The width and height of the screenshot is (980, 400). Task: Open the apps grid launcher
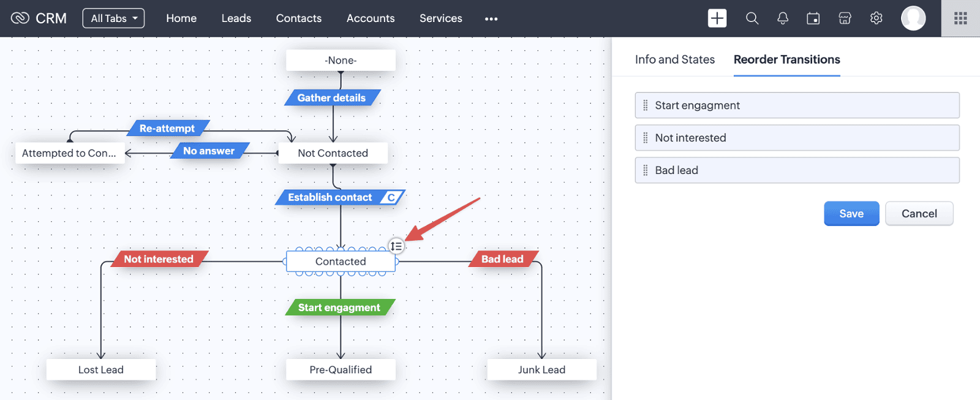click(x=960, y=18)
